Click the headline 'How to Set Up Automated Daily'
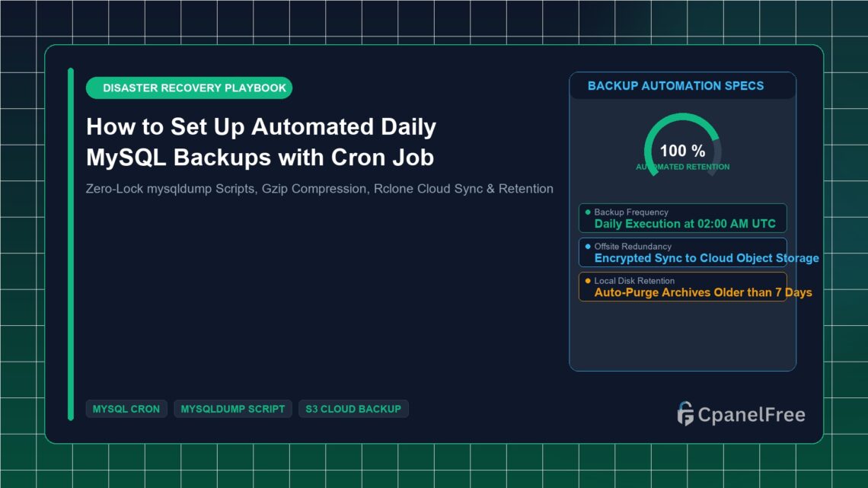 point(261,126)
